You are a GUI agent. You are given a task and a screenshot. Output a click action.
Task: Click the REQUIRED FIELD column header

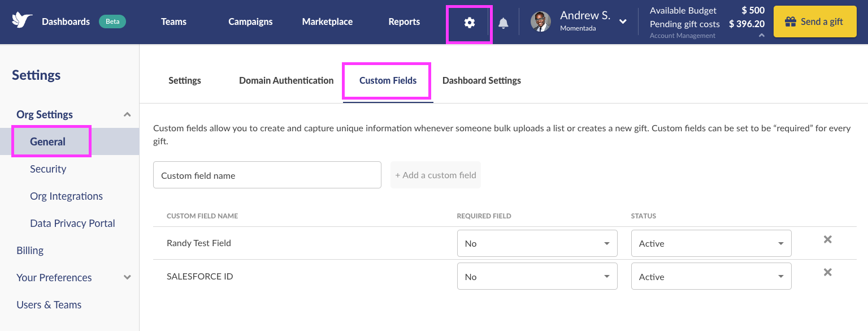tap(484, 216)
